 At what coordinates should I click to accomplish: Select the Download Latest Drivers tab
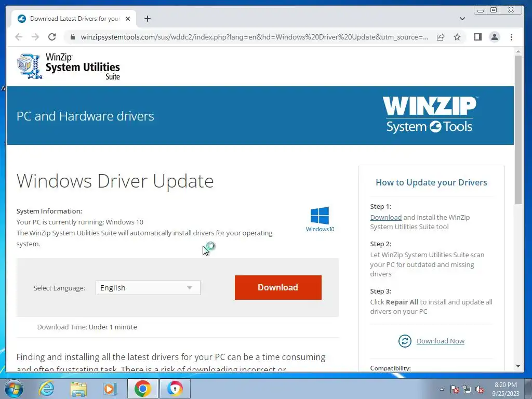coord(74,19)
